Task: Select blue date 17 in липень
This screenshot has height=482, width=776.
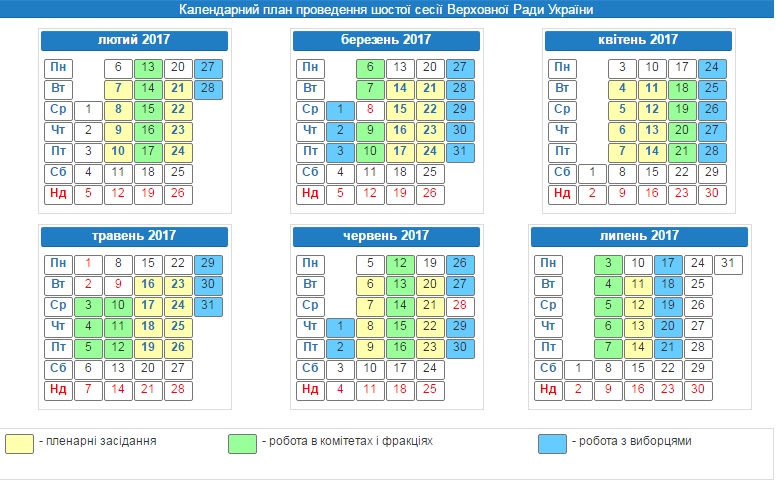Action: coord(668,265)
